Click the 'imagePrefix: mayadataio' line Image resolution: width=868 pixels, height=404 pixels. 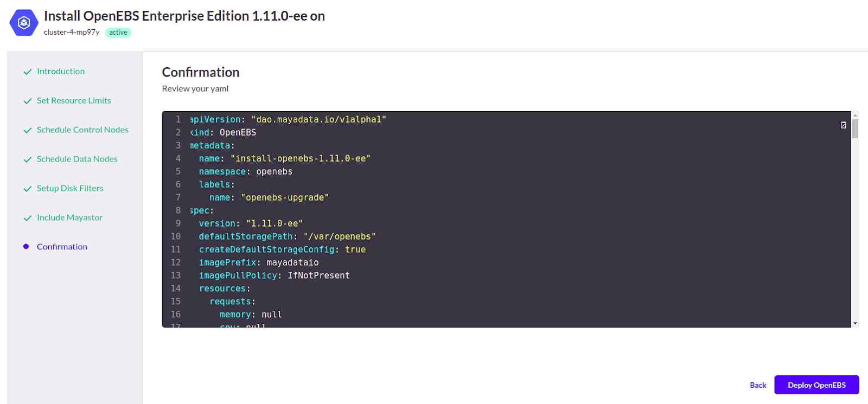tap(259, 262)
